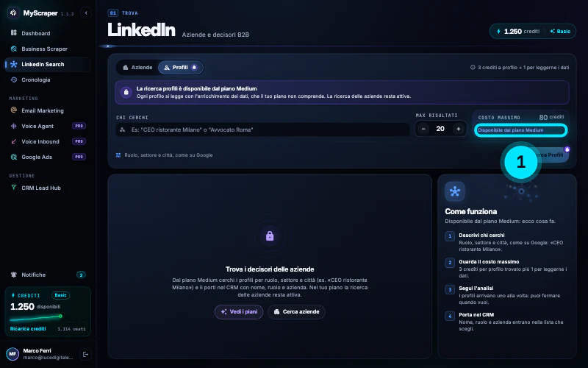Image resolution: width=588 pixels, height=368 pixels.
Task: Click the 01 TROVA breadcrumb label
Action: 123,13
